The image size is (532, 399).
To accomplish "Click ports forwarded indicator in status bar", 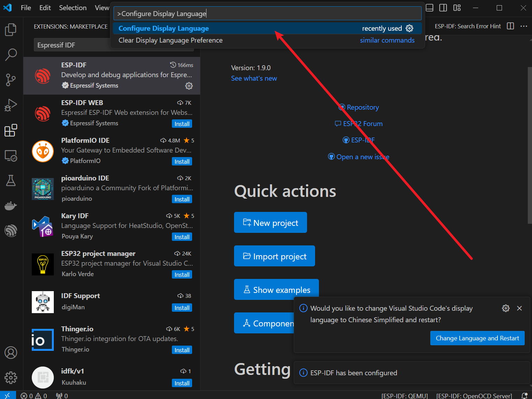I will [62, 396].
